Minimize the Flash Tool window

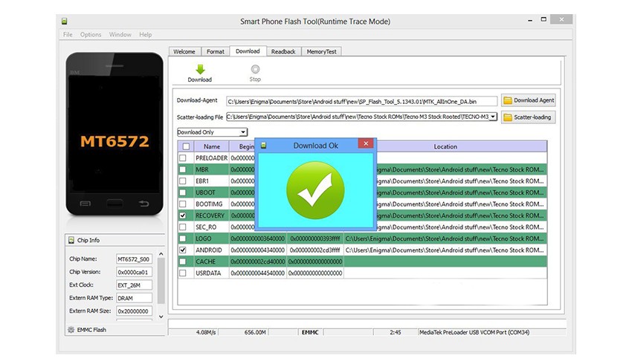[530, 19]
